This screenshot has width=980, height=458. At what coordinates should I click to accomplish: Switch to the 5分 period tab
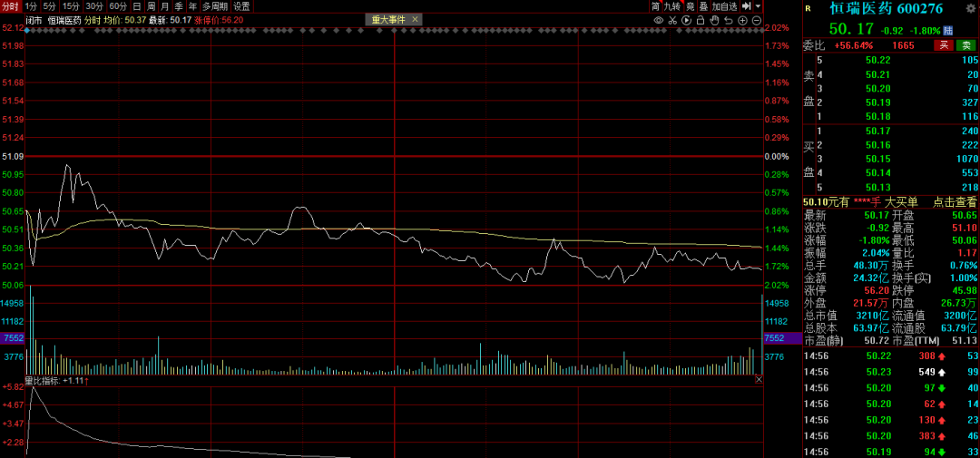pos(50,6)
